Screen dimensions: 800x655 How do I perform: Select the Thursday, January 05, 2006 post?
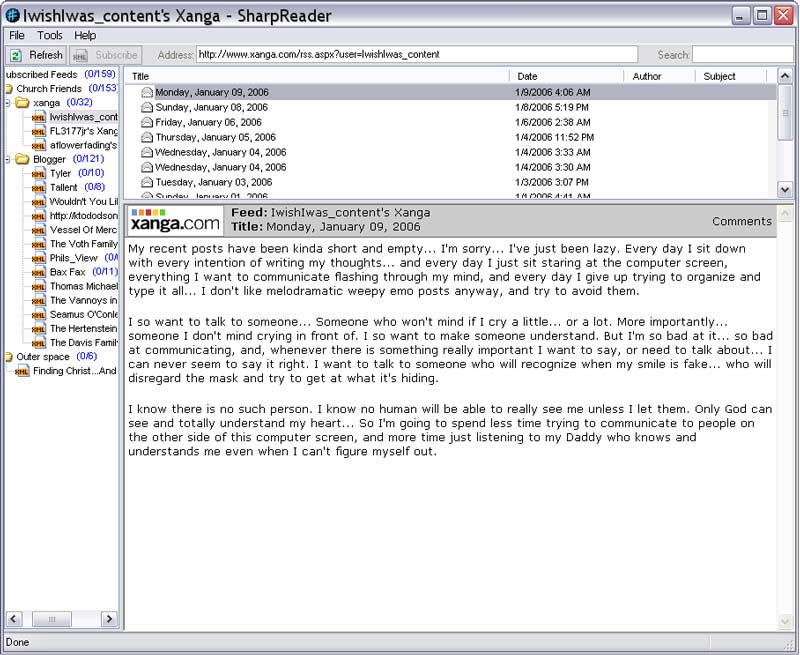coord(451,137)
